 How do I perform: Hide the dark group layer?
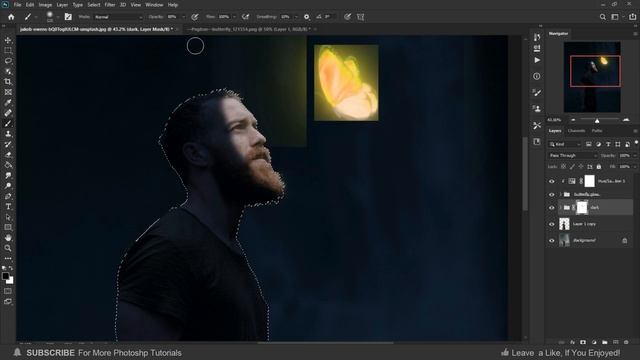[x=551, y=208]
